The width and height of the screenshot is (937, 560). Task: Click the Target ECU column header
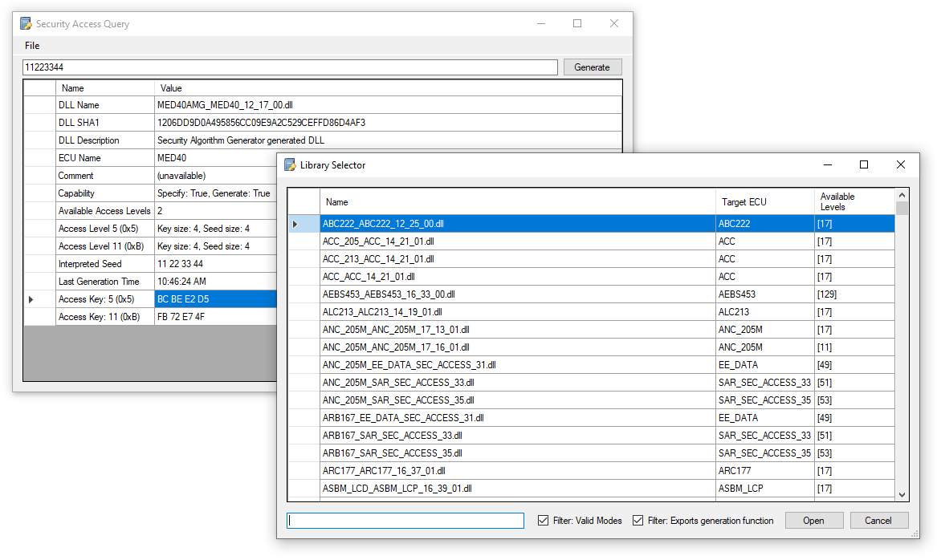pos(747,202)
